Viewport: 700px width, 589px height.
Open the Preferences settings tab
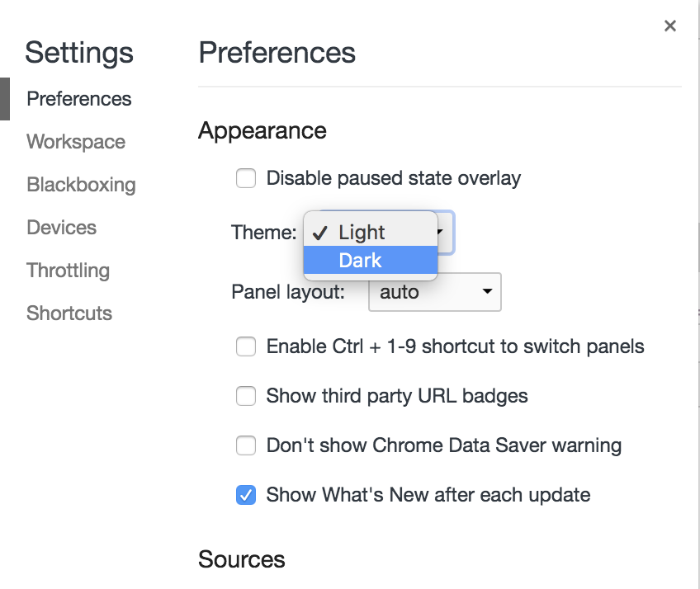(x=79, y=99)
